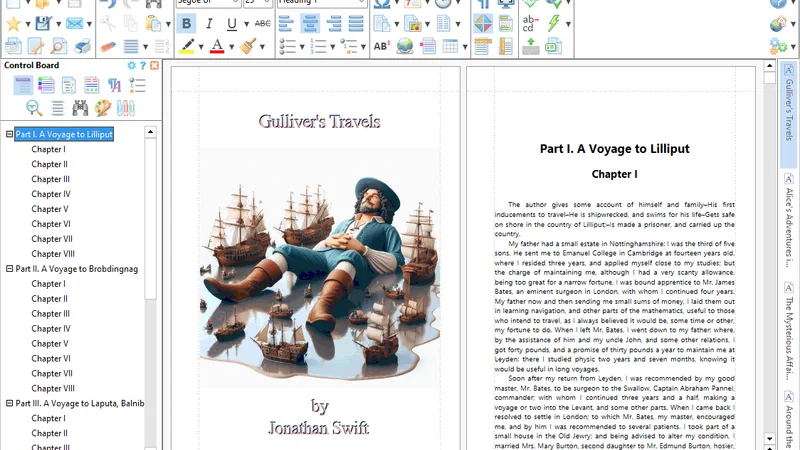
Task: Click the envelope email icon
Action: click(73, 23)
